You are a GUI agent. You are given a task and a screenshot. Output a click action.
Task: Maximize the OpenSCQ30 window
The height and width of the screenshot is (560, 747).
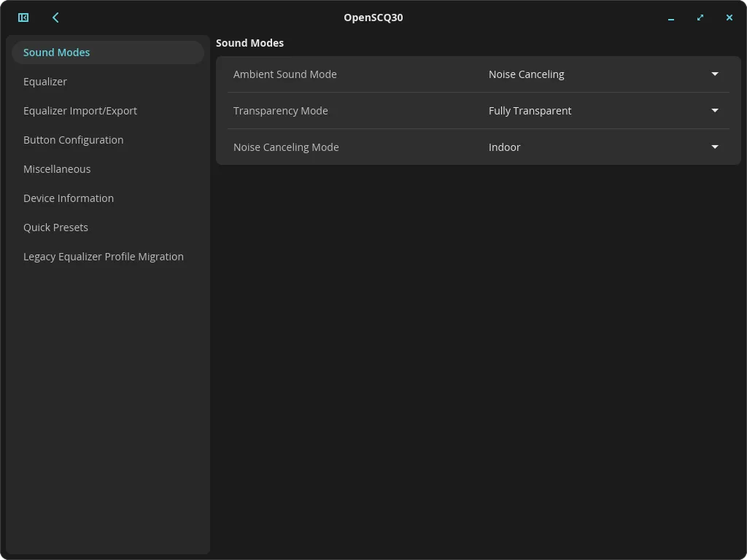tap(700, 17)
